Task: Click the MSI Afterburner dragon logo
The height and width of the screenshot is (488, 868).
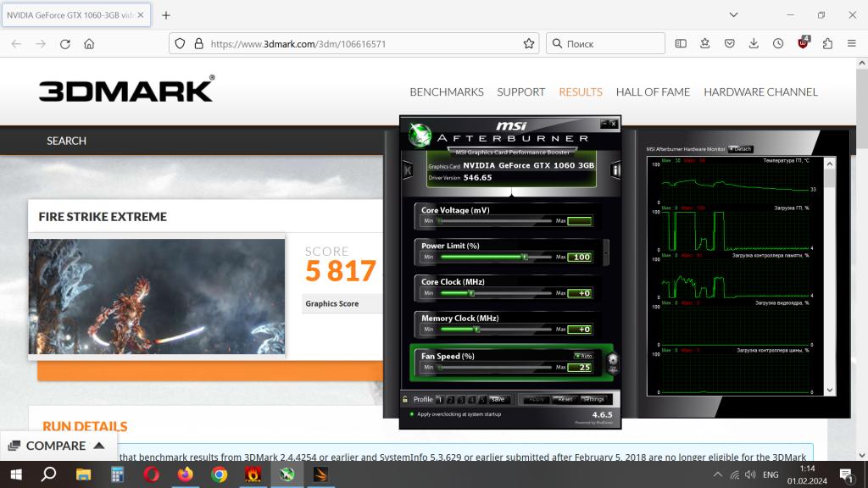Action: point(420,136)
